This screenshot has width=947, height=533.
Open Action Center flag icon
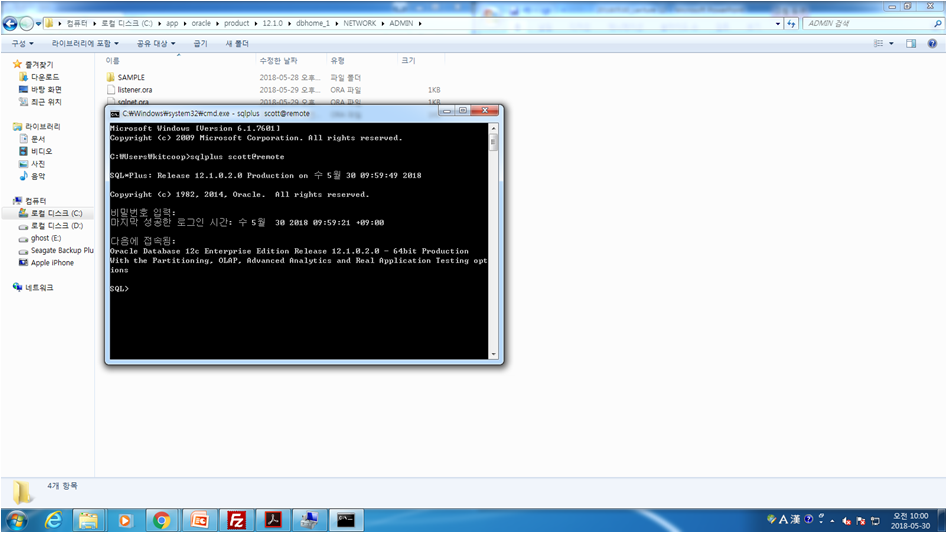[861, 520]
